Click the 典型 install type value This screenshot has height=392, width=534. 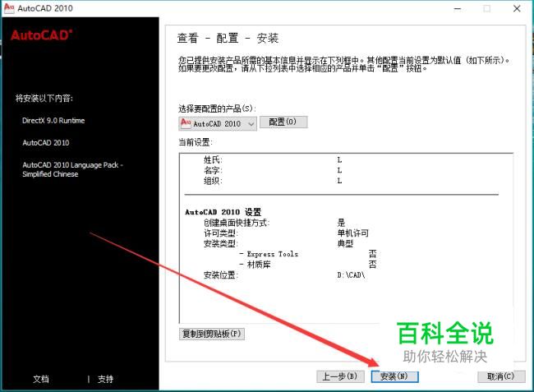click(x=345, y=244)
